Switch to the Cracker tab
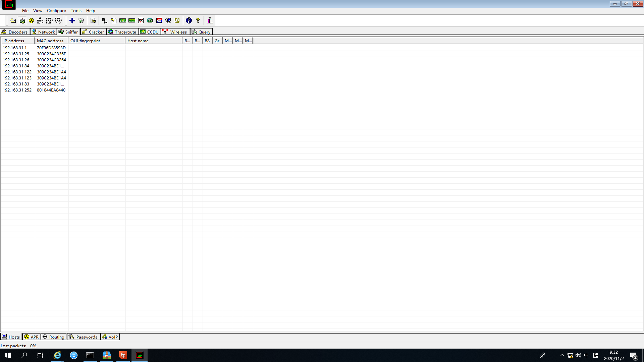 click(x=93, y=32)
